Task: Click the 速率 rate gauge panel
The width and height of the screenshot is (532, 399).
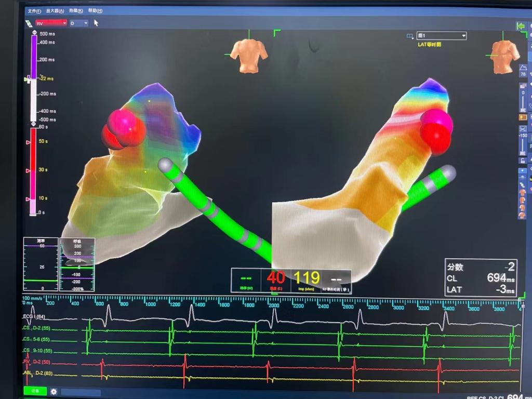Action: point(41,264)
